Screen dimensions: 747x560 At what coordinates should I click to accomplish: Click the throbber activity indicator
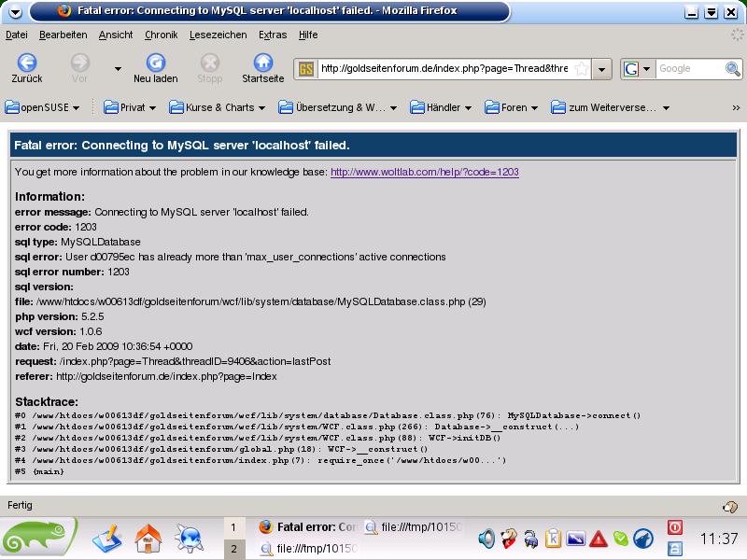(738, 35)
